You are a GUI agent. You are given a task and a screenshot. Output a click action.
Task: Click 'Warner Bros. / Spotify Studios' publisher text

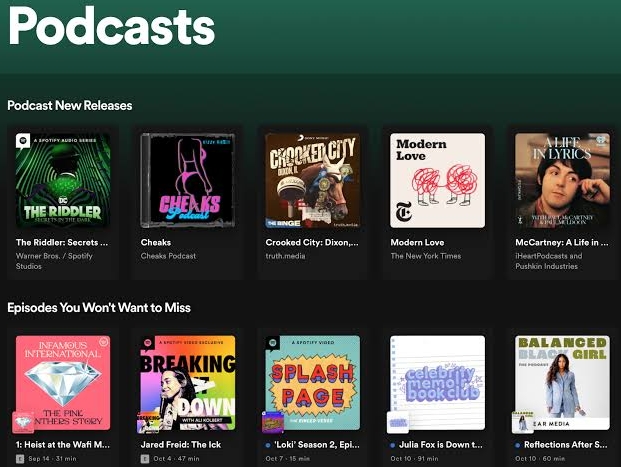click(x=54, y=261)
